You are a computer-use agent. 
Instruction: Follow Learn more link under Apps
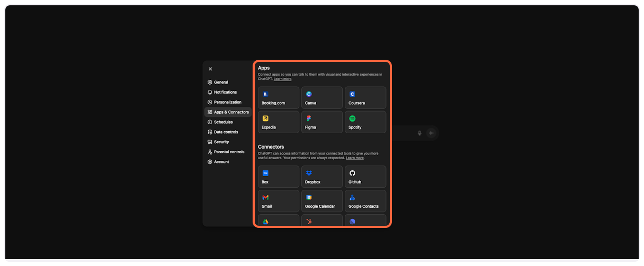[x=282, y=79]
